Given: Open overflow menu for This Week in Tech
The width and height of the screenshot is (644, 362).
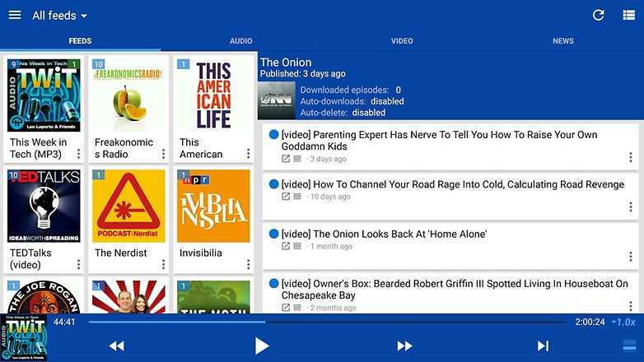Looking at the screenshot, I should tap(78, 154).
